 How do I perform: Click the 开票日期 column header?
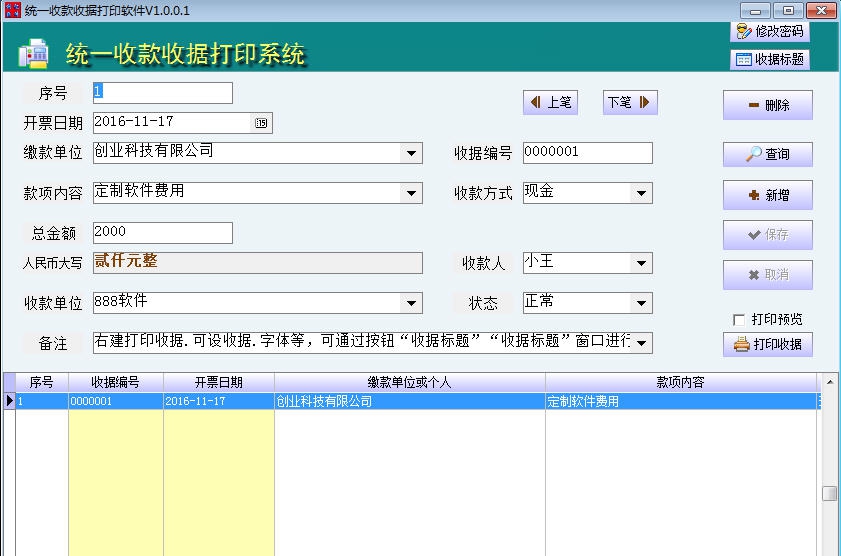click(x=219, y=382)
